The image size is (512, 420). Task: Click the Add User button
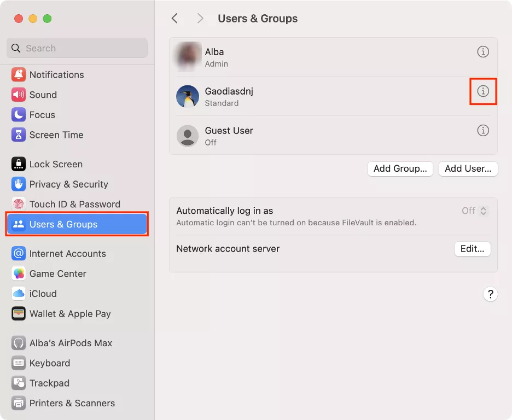pyautogui.click(x=468, y=168)
